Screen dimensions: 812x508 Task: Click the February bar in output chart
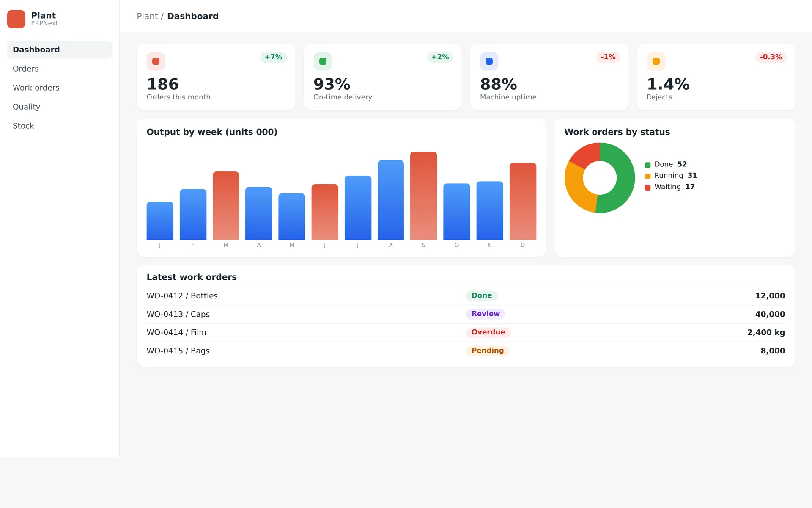(193, 214)
